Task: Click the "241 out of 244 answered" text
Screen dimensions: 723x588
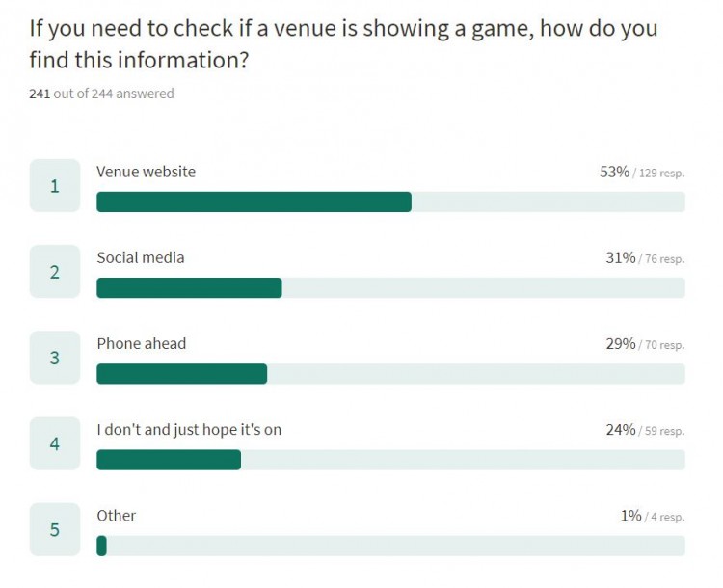Action: [x=101, y=94]
